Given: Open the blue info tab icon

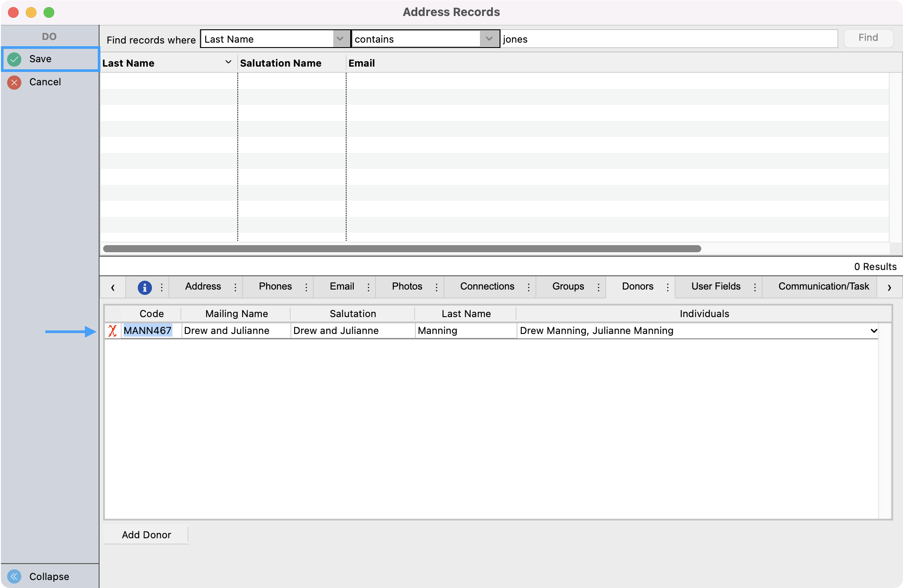Looking at the screenshot, I should pyautogui.click(x=144, y=287).
